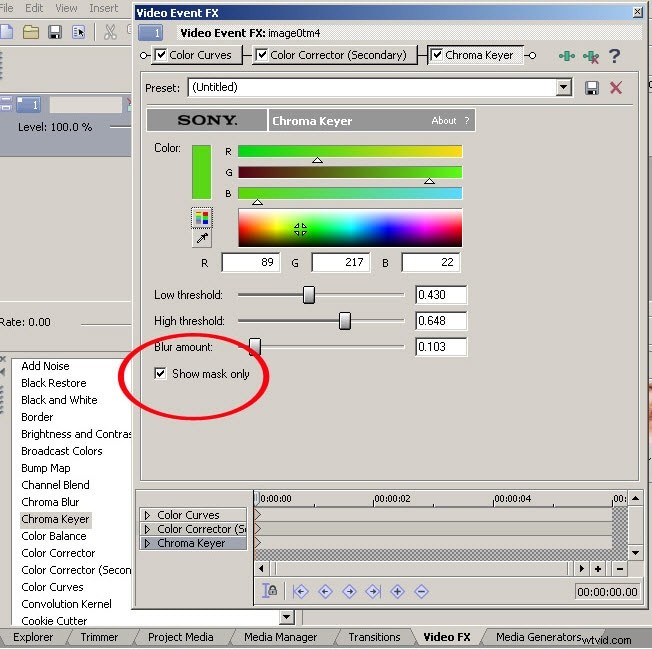Expand Color Curves keyframe track
The image size is (652, 650).
(148, 516)
